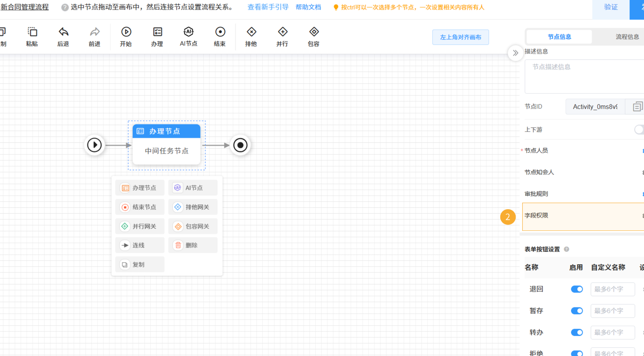Add 并行网关 from the popup menu

(x=140, y=226)
